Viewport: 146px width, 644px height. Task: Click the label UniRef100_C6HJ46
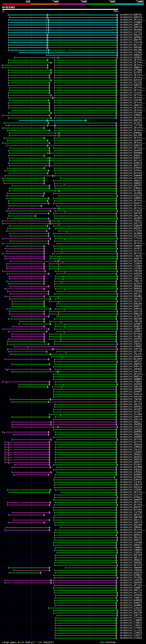click(131, 321)
